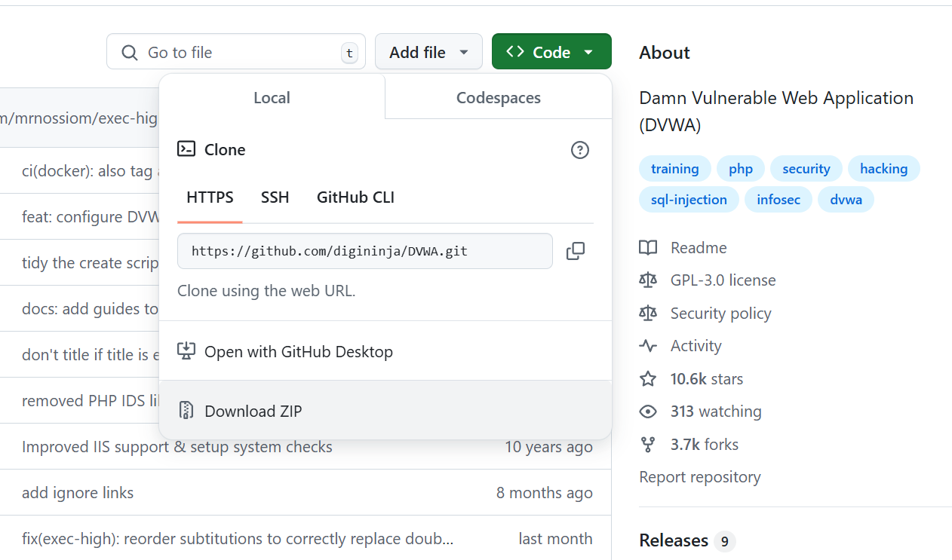Screen dimensions: 952x560
Task: Open commit 'Improved IIS support & setup system checks'
Action: [x=177, y=447]
